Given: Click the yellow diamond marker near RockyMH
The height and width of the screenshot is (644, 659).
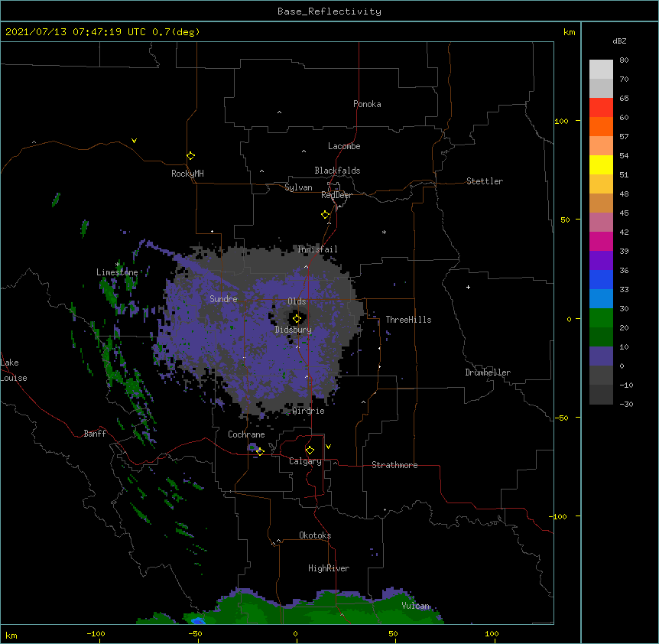Looking at the screenshot, I should point(190,155).
